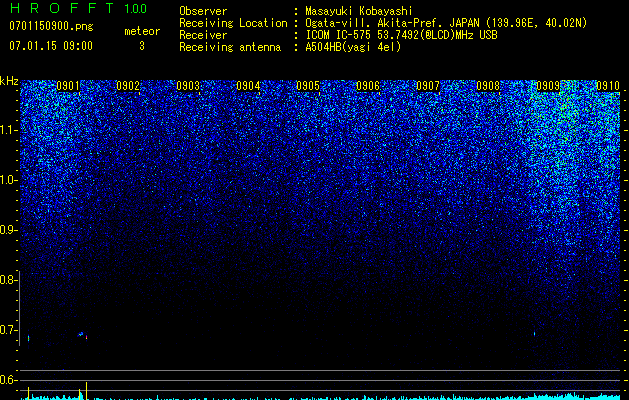Click the 0908 time marker
The image size is (629, 400).
pyautogui.click(x=488, y=86)
